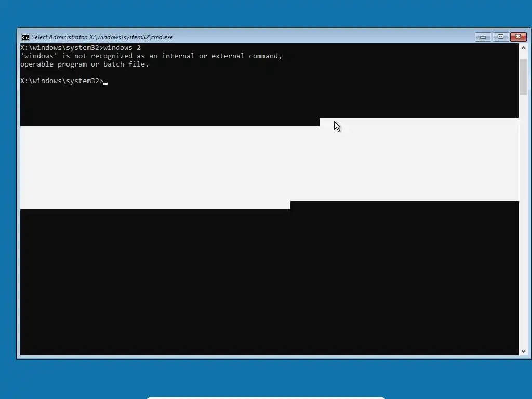The image size is (532, 399).
Task: Maximize the cmd.exe window
Action: pos(500,37)
